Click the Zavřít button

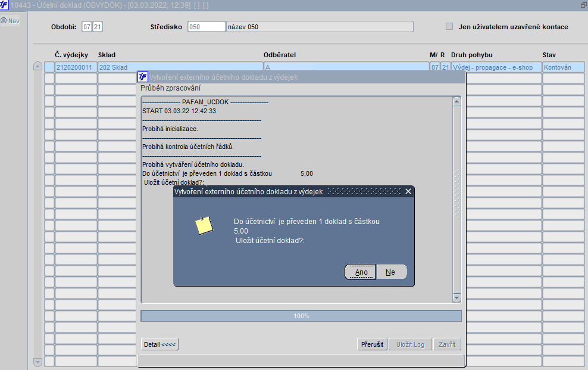click(447, 344)
